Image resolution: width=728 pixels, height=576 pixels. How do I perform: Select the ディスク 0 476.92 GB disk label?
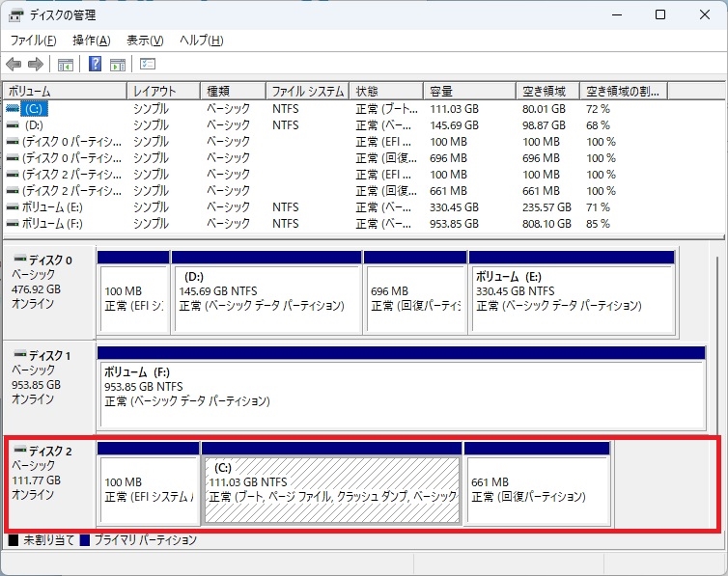[x=49, y=292]
